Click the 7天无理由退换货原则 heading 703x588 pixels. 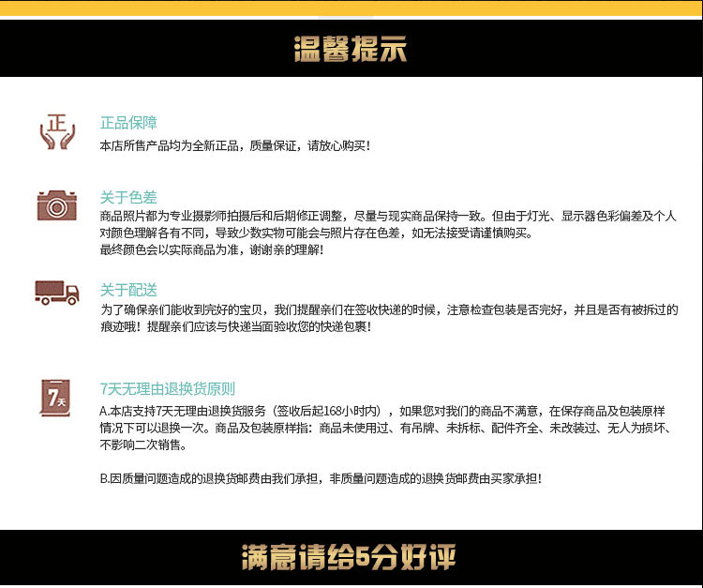coord(168,389)
